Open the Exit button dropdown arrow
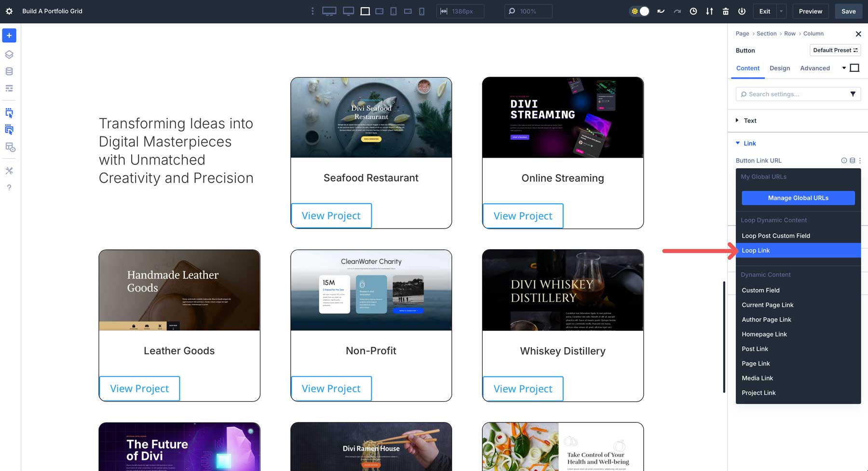Screen dimensions: 868x471 [780, 11]
